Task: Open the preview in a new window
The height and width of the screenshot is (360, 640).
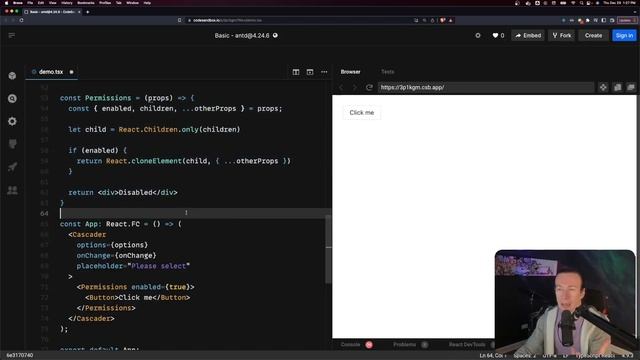Action: [618, 87]
